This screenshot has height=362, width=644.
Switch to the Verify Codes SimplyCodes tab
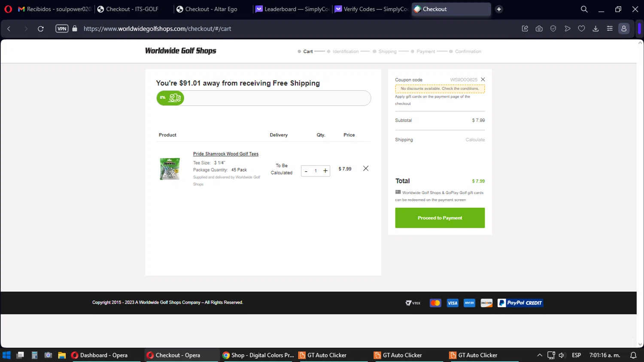371,9
